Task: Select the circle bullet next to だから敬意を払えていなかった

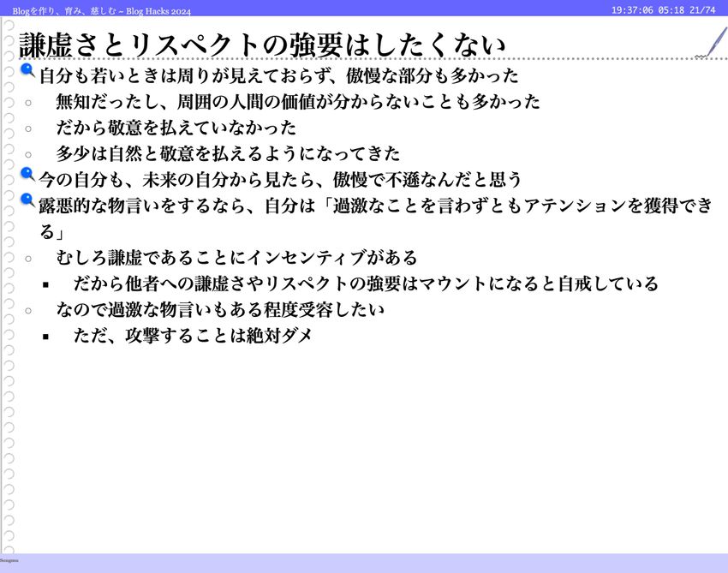Action: click(28, 128)
